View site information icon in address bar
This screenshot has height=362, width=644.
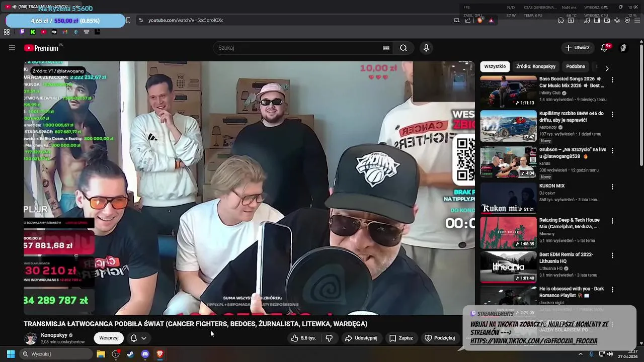141,20
